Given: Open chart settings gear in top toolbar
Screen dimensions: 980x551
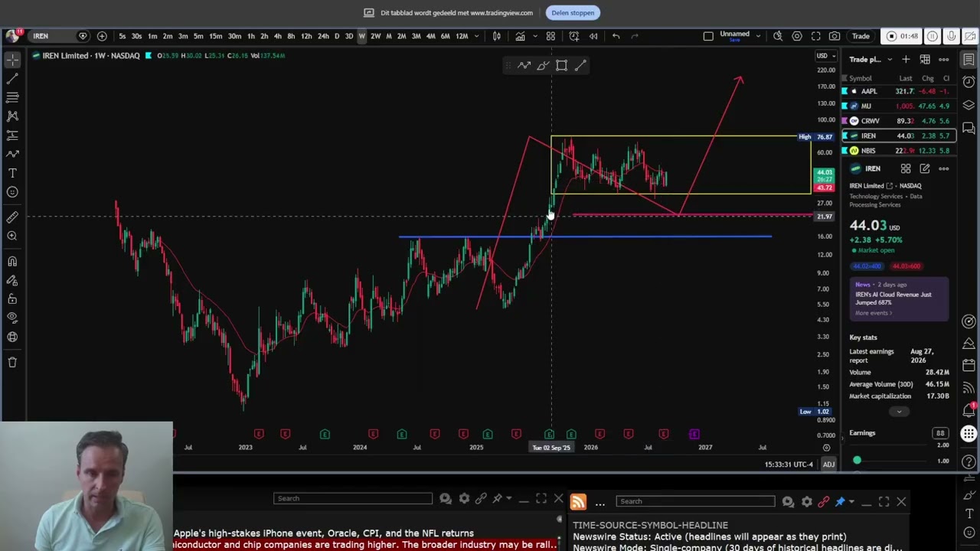Looking at the screenshot, I should pos(797,36).
